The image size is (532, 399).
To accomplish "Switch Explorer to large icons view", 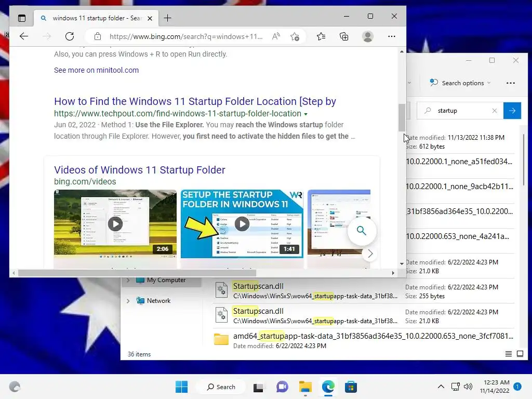I will [x=520, y=354].
